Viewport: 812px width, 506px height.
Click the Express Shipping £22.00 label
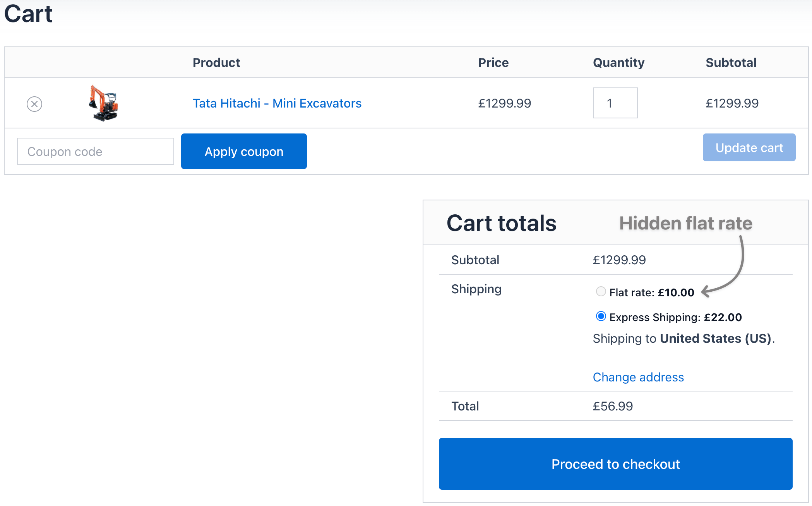point(675,317)
